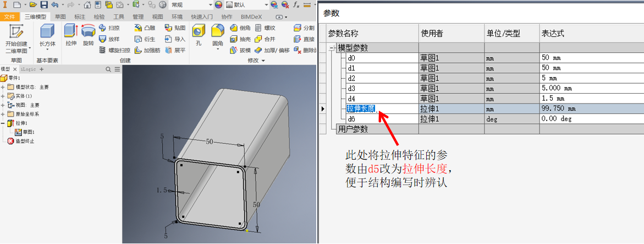Open dropdown arrow under 圆角
The width and height of the screenshot is (644, 244).
[217, 50]
